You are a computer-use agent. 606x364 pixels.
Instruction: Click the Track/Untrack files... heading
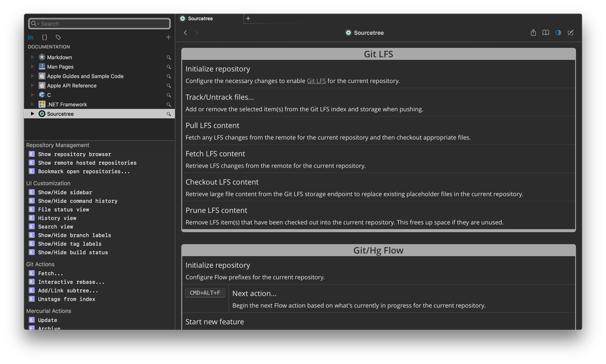pos(220,97)
